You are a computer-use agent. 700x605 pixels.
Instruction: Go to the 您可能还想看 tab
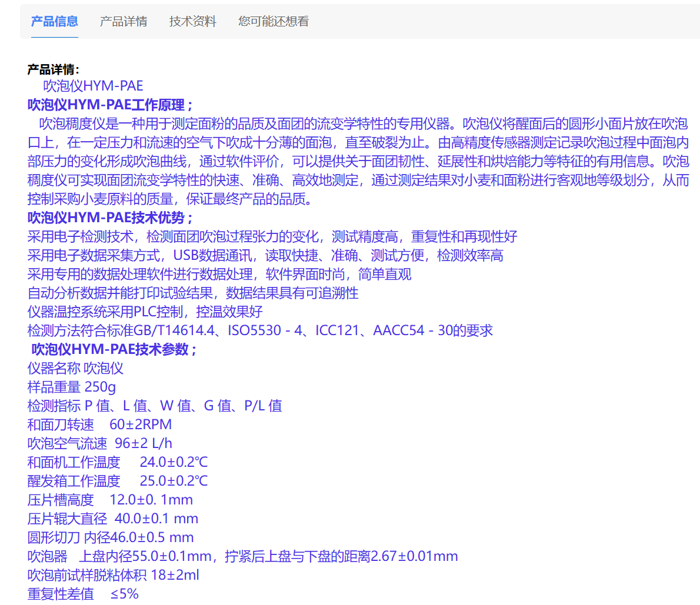(x=274, y=22)
